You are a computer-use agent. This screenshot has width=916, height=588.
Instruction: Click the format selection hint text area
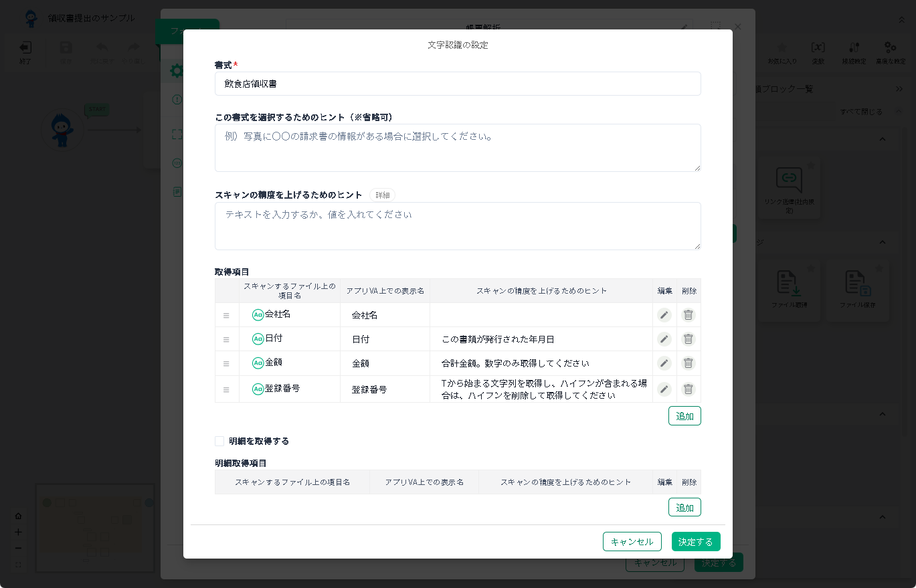(458, 148)
